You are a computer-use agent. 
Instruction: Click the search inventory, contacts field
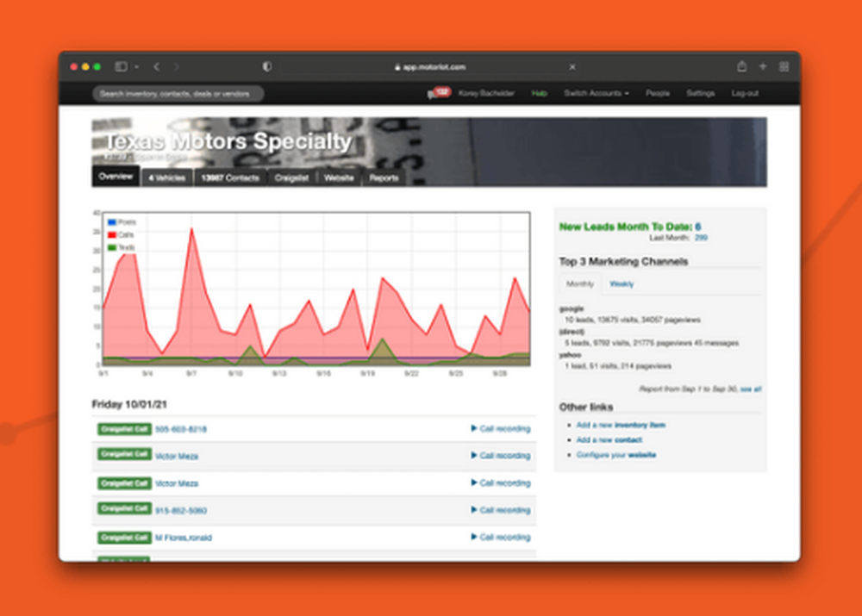pos(178,94)
